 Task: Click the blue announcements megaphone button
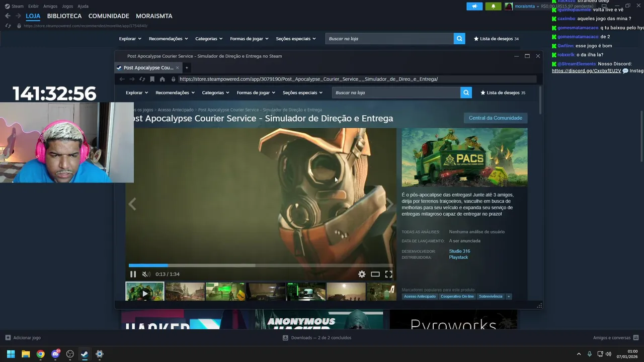(474, 6)
